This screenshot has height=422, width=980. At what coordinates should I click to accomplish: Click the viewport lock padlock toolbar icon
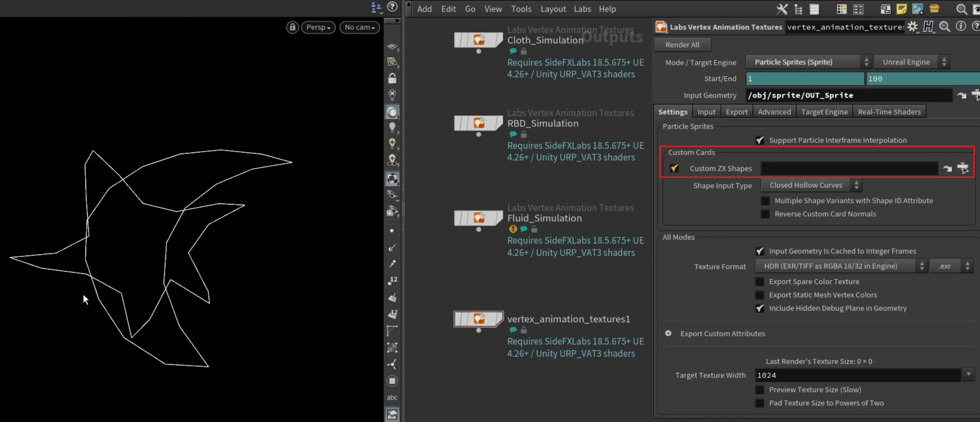392,78
